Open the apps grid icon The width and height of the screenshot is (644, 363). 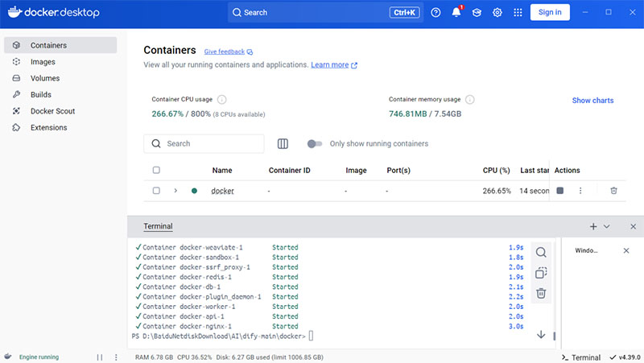tap(518, 13)
